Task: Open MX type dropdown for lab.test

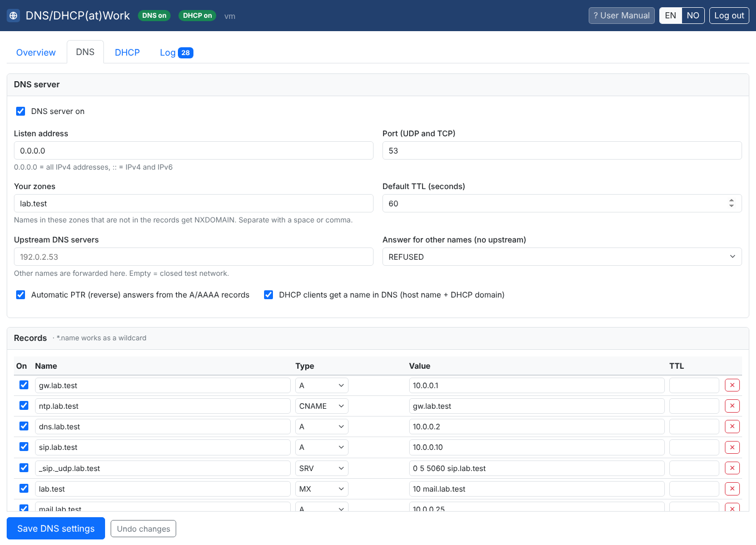Action: coord(322,489)
